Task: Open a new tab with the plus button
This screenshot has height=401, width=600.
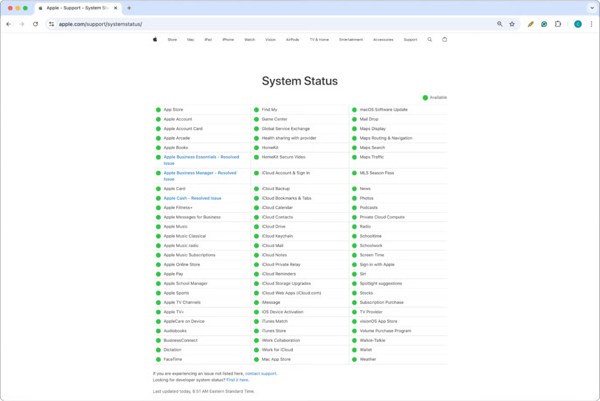Action: (129, 8)
